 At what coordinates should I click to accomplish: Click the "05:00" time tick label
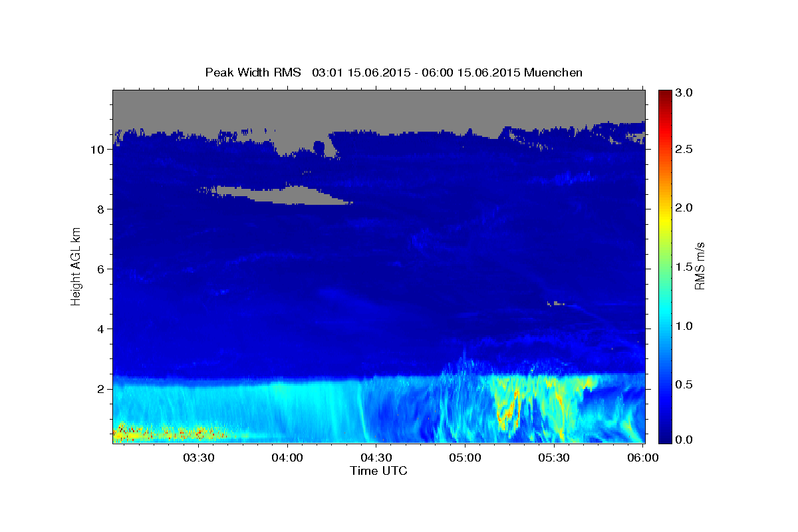point(465,458)
